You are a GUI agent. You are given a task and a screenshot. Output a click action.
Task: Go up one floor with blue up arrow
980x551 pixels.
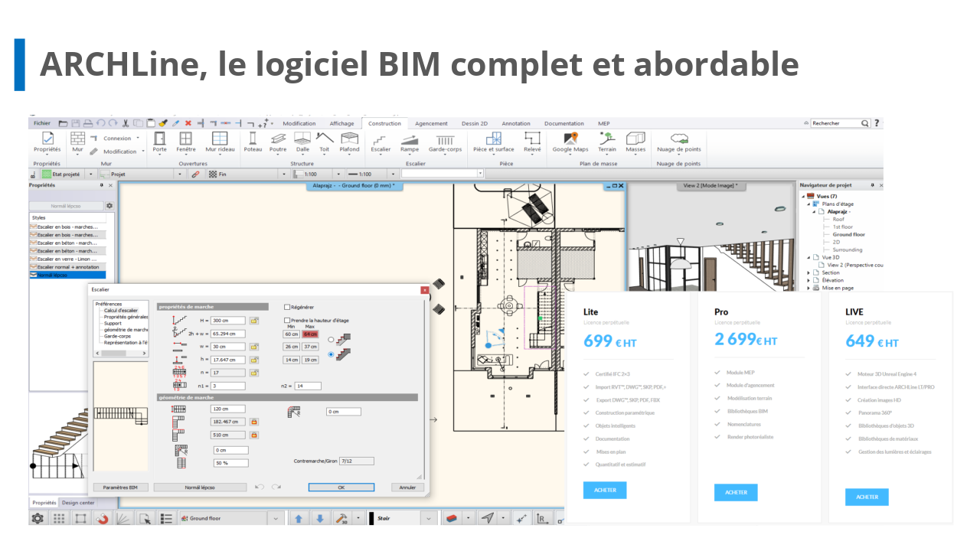pyautogui.click(x=299, y=518)
